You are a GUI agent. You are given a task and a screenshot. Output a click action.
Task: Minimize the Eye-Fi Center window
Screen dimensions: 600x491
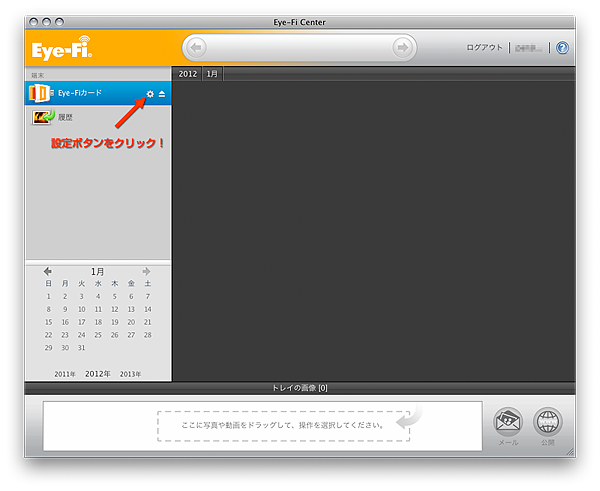click(46, 22)
